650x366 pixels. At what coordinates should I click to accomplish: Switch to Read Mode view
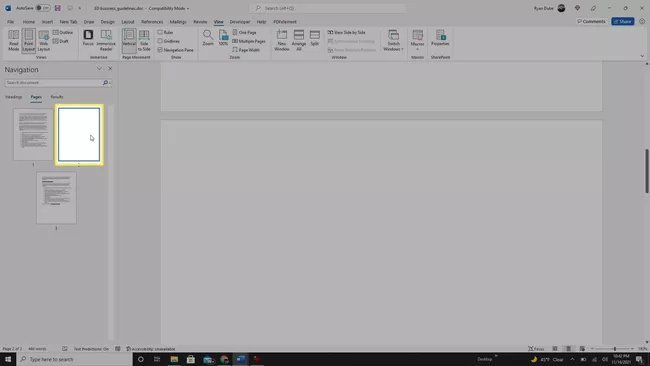coord(14,40)
